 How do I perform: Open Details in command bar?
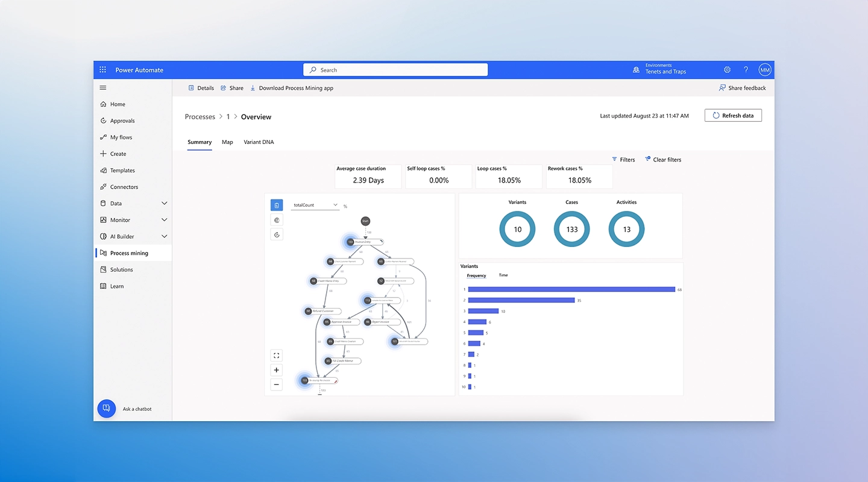(201, 88)
